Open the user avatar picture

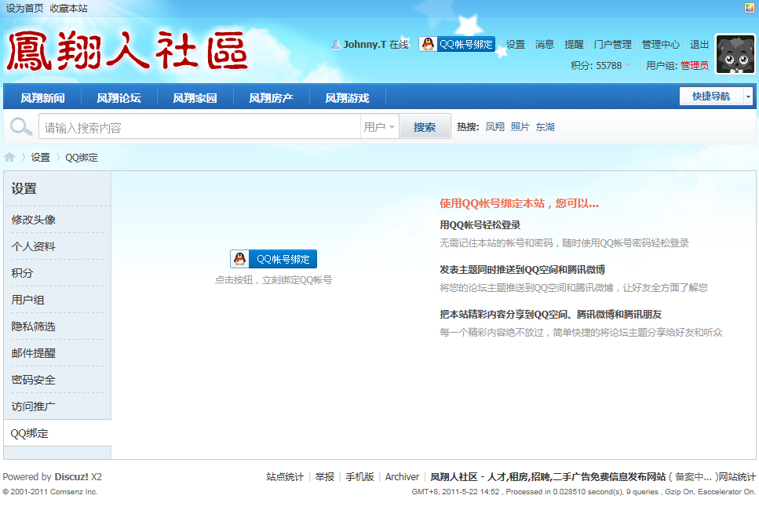735,54
